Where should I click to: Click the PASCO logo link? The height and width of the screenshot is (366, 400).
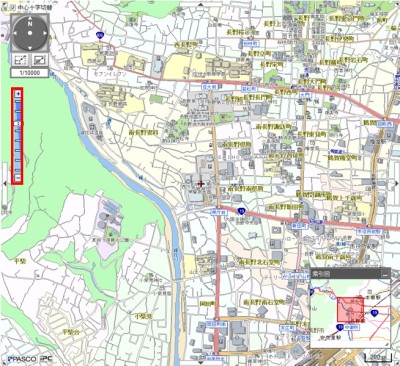pyautogui.click(x=22, y=359)
